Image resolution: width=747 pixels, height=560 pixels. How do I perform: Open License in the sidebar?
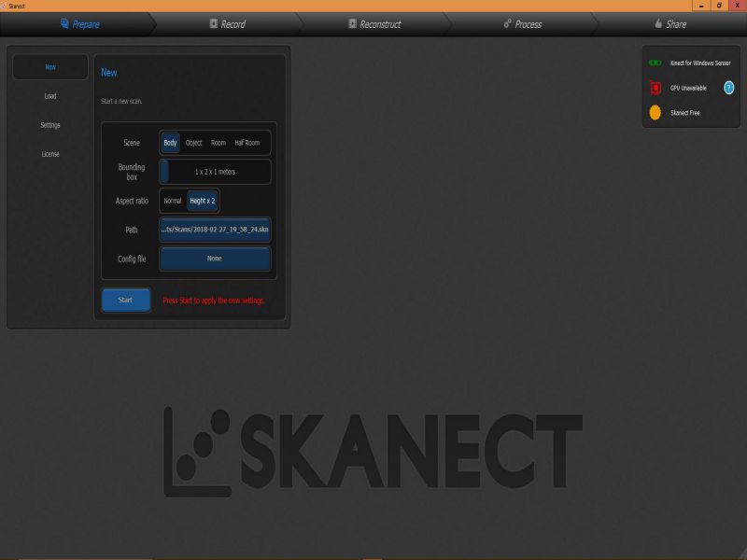click(50, 154)
